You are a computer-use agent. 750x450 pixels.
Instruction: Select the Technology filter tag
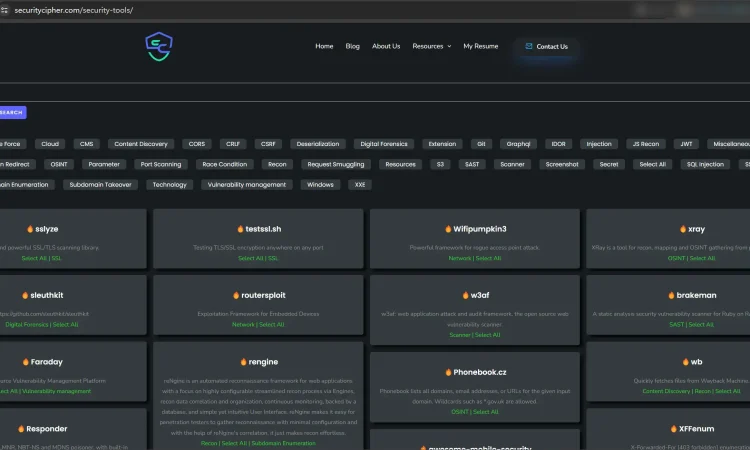point(169,185)
